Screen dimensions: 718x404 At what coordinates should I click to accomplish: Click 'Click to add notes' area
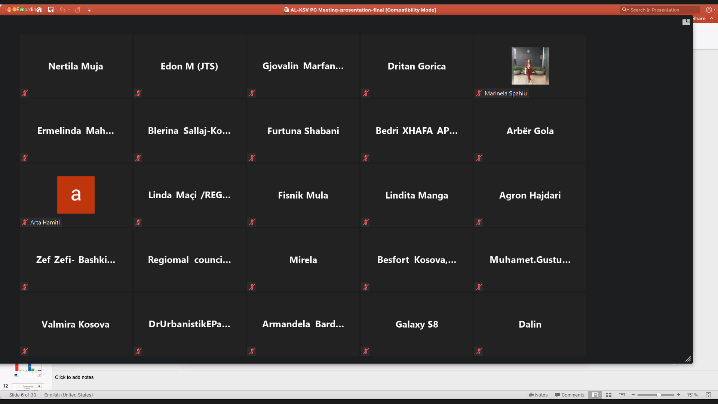tap(74, 377)
